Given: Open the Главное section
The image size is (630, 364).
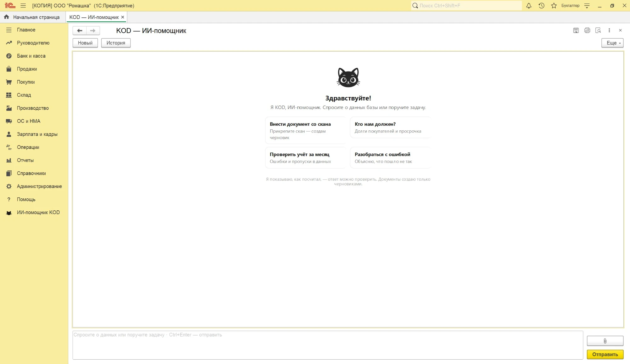Looking at the screenshot, I should [x=34, y=30].
